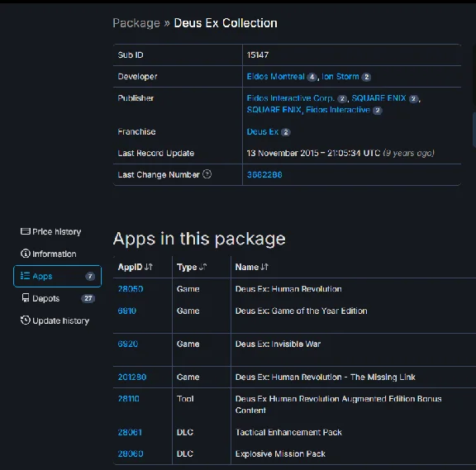Click the Deus Ex: Human Revolution name cell
This screenshot has width=476, height=470.
(288, 289)
